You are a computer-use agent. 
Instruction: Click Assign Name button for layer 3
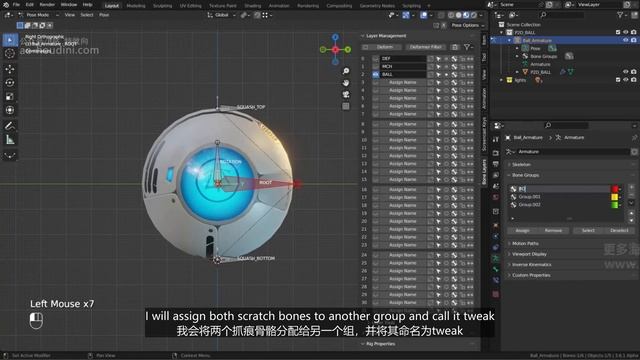tap(402, 82)
